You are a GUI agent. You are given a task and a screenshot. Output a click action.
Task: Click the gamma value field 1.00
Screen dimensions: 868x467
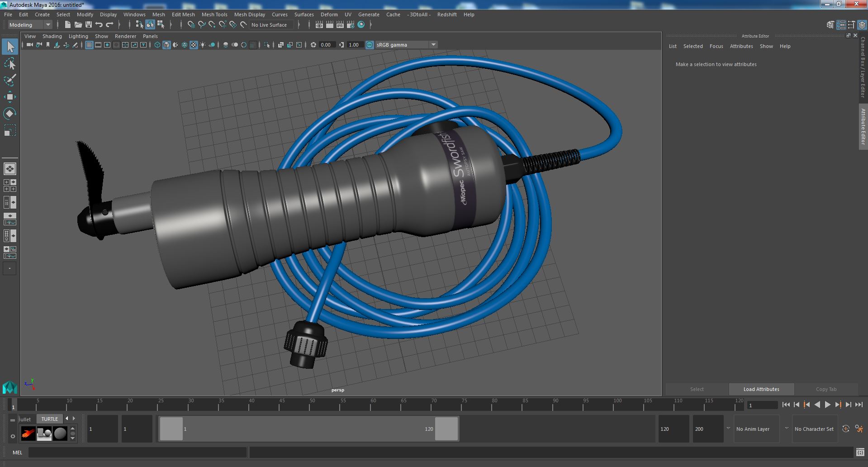coord(354,45)
